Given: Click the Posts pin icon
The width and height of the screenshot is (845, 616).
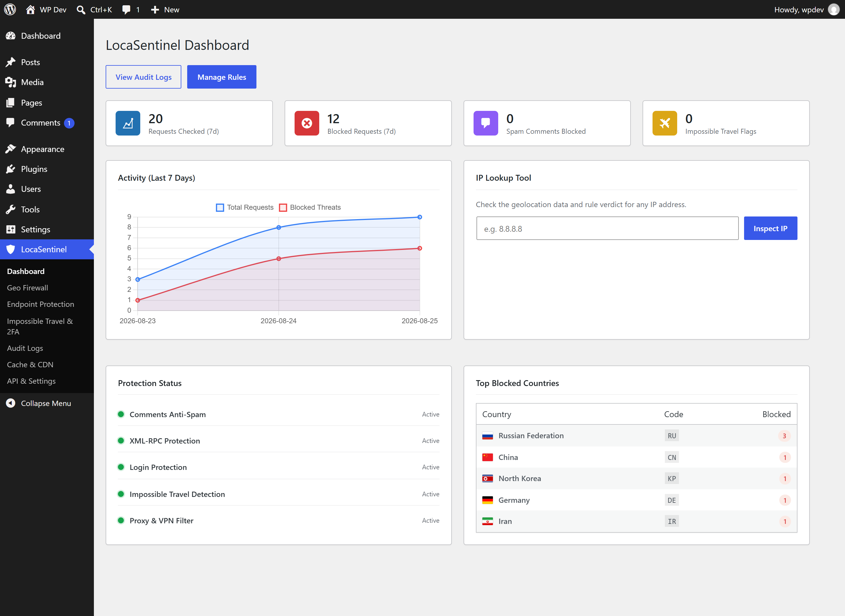Looking at the screenshot, I should (11, 62).
